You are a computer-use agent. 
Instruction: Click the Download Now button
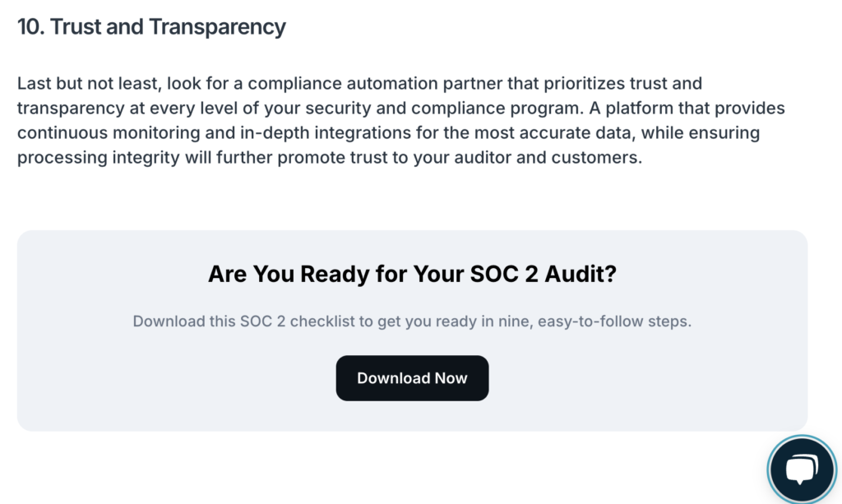[413, 378]
